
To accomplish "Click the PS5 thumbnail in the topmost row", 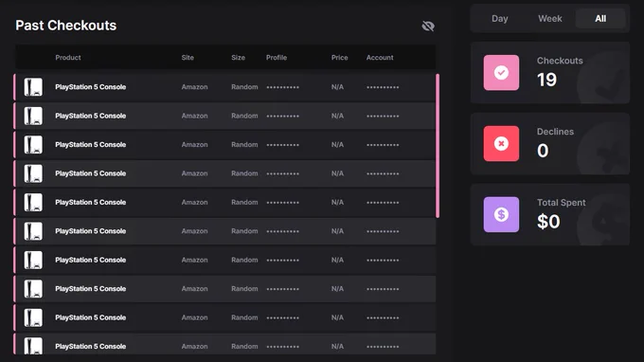I will tap(33, 87).
